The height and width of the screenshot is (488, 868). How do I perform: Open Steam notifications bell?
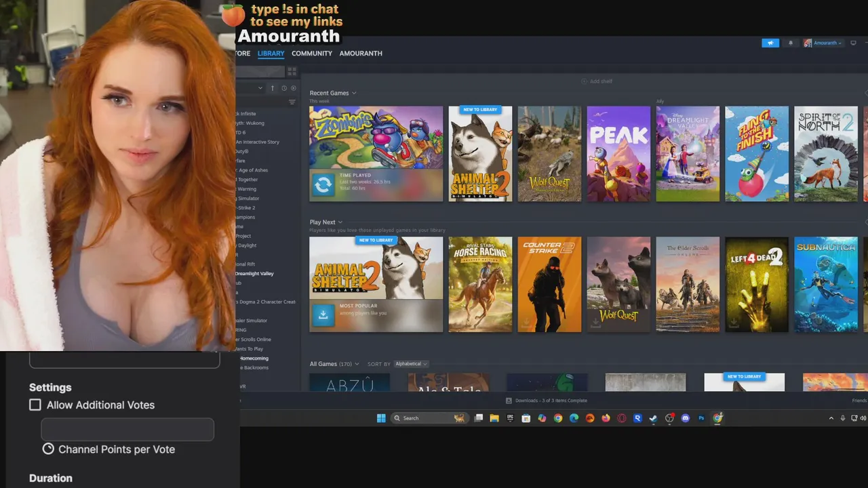click(x=791, y=43)
